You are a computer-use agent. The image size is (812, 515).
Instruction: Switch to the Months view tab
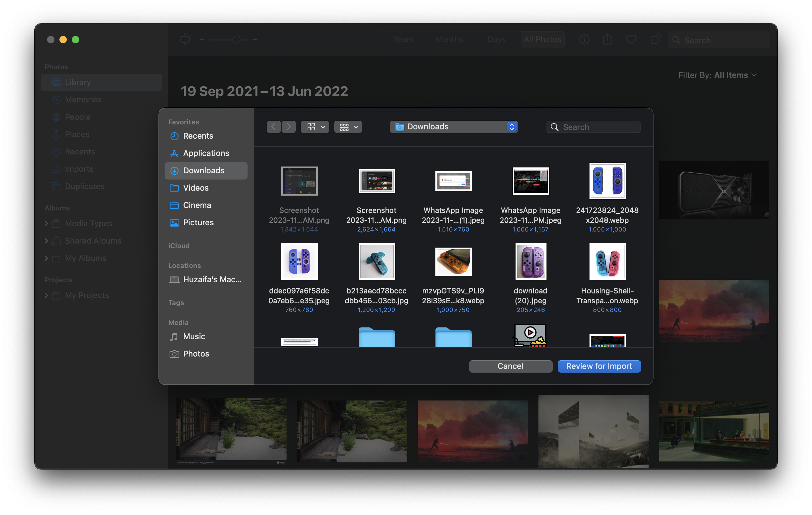pyautogui.click(x=449, y=39)
